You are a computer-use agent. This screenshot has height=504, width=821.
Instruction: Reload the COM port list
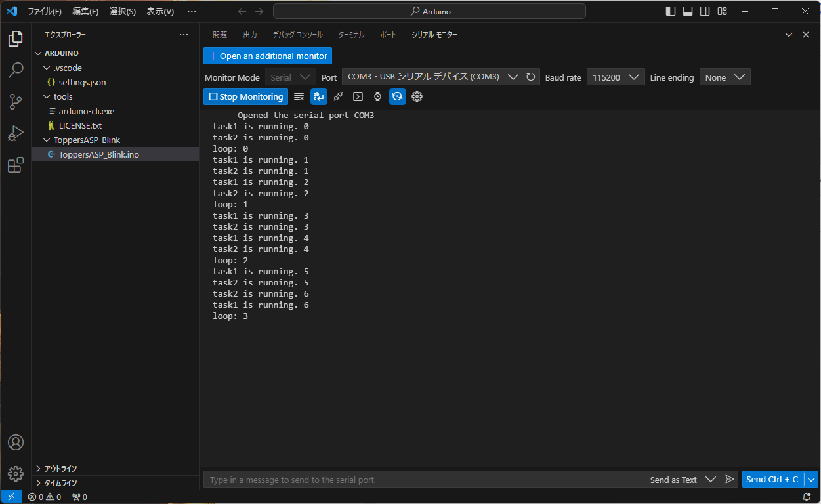click(530, 77)
